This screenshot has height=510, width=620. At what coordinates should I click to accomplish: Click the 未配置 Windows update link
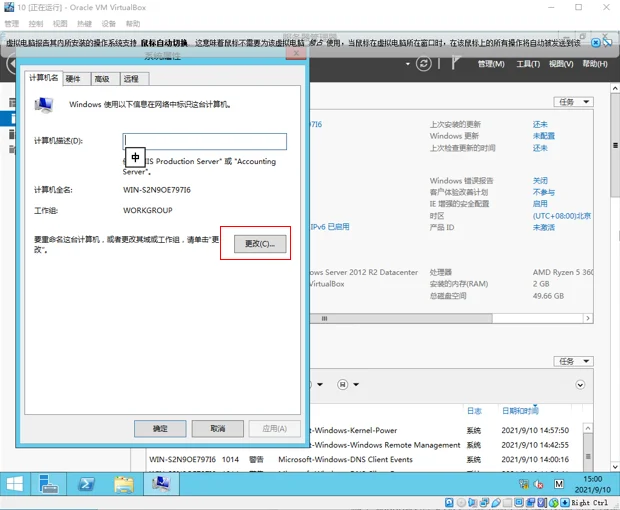[543, 136]
